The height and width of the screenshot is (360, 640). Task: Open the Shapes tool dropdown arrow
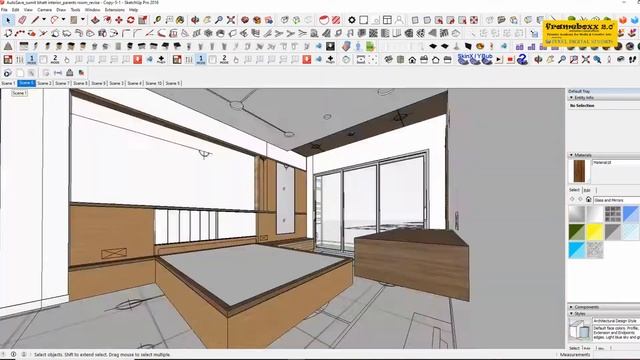[83, 20]
